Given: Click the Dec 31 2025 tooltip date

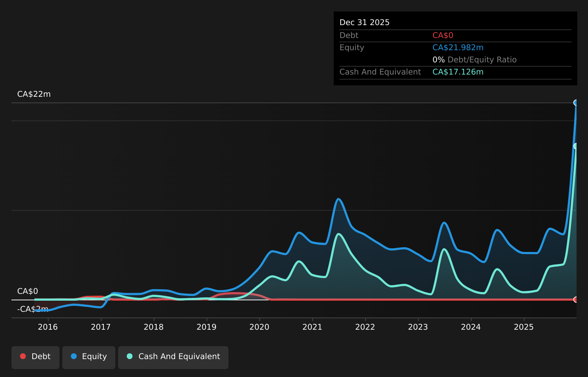Looking at the screenshot, I should [x=365, y=23].
